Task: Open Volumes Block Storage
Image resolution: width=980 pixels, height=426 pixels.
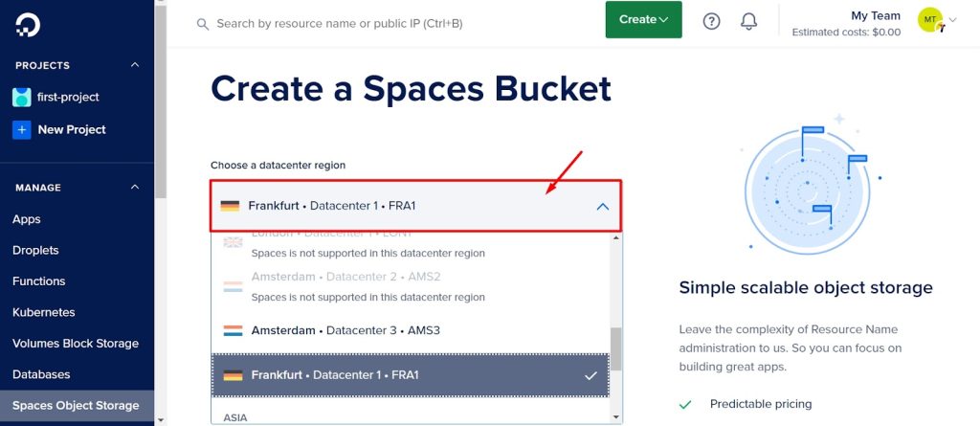Action: coord(76,344)
